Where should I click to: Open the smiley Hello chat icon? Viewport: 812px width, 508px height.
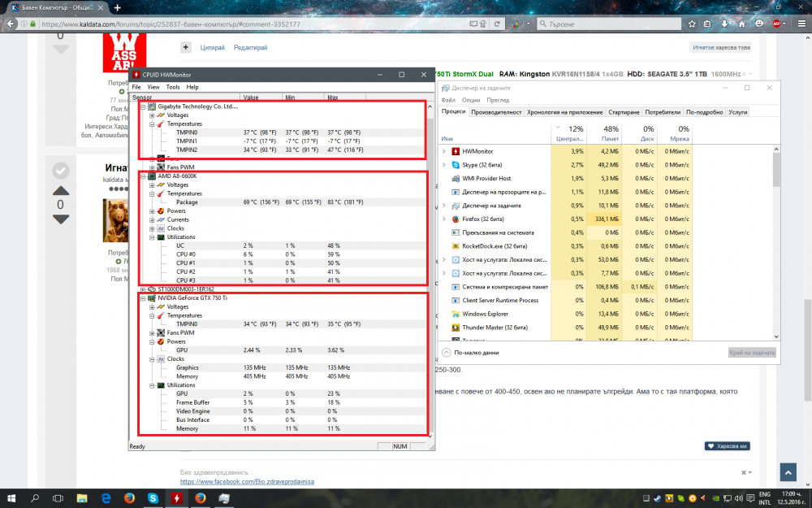[759, 24]
